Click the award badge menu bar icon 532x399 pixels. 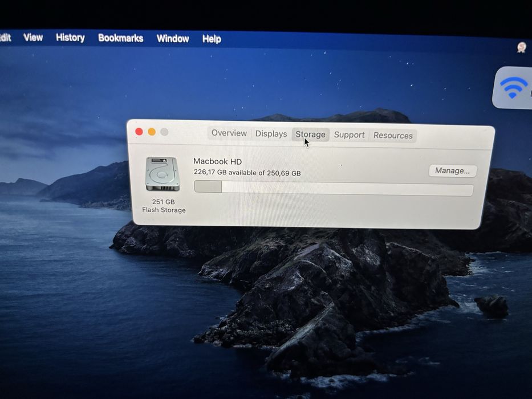pyautogui.click(x=522, y=47)
